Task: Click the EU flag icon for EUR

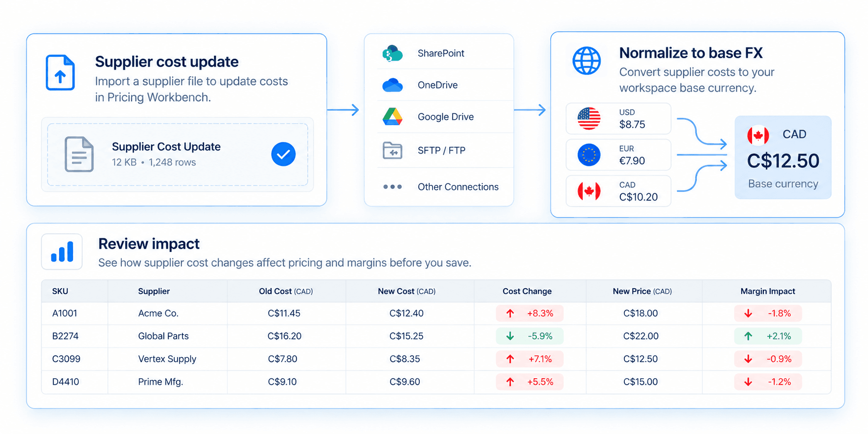Action: coord(589,155)
